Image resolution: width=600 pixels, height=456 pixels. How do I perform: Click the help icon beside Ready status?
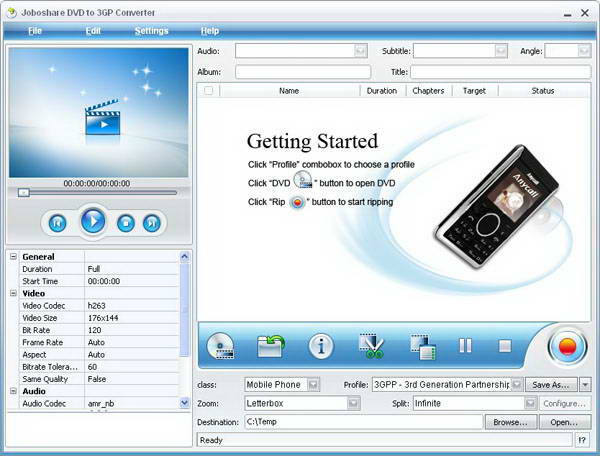[582, 440]
